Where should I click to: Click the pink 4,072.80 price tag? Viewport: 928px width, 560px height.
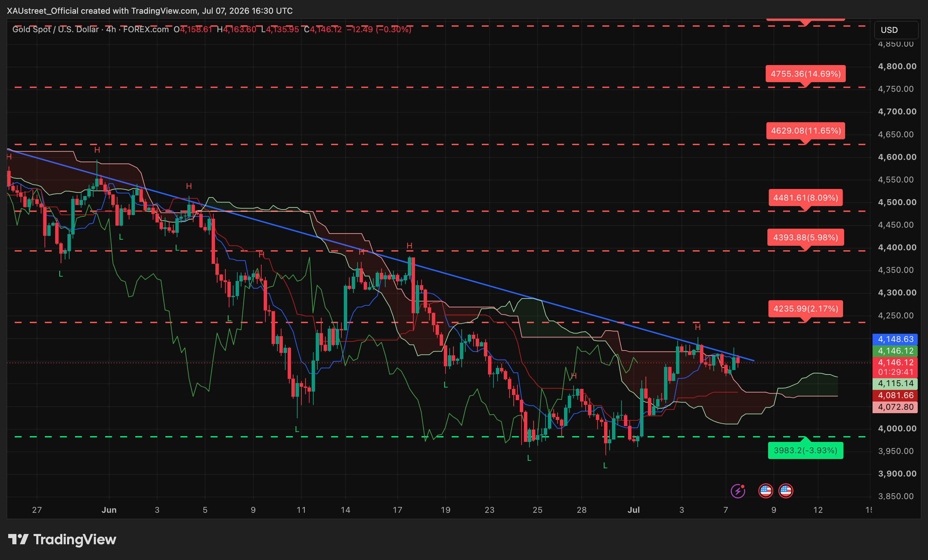click(895, 407)
